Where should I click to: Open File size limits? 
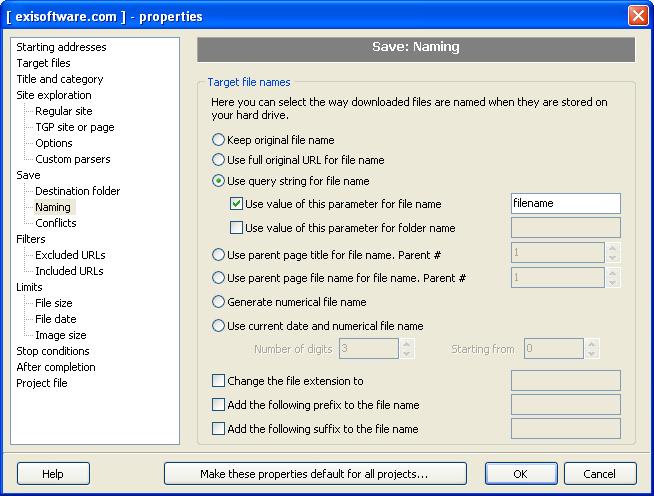pyautogui.click(x=54, y=303)
